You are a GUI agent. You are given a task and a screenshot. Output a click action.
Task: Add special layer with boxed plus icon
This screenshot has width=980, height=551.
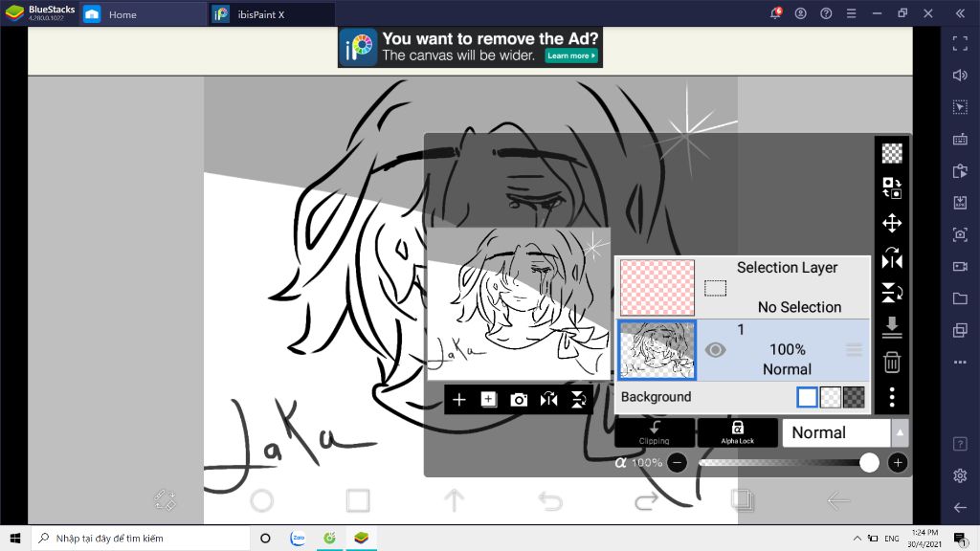tap(489, 400)
